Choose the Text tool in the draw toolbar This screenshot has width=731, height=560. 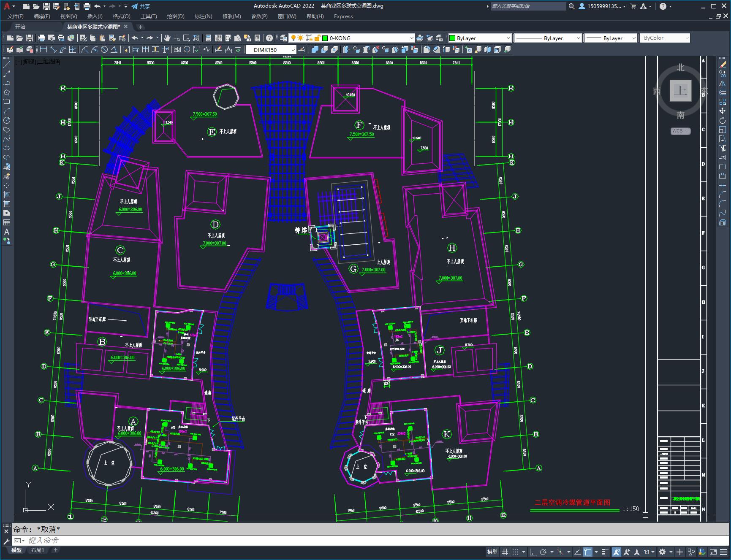click(7, 232)
